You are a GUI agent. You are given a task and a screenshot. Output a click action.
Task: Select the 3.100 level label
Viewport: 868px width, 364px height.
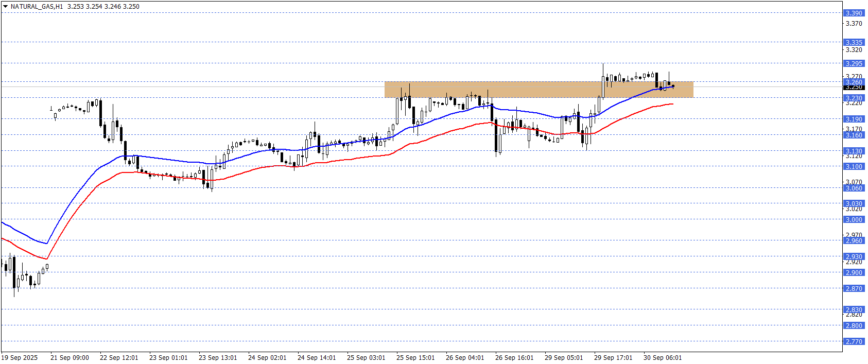(854, 166)
